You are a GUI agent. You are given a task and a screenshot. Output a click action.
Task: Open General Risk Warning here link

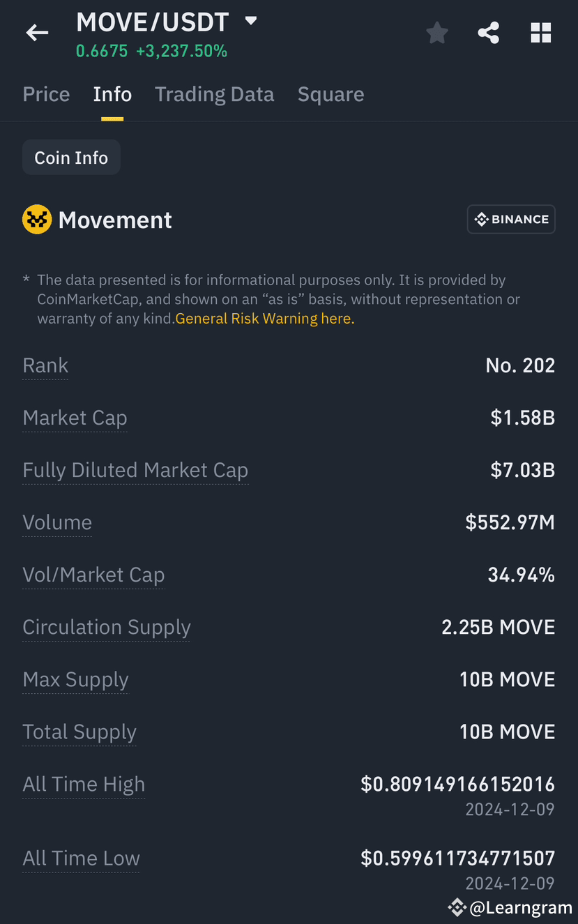pyautogui.click(x=264, y=318)
